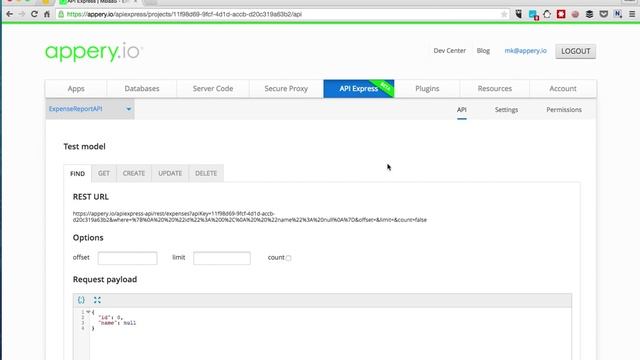Switch to the Resources tab
Screen dimensions: 640x360
(x=495, y=89)
